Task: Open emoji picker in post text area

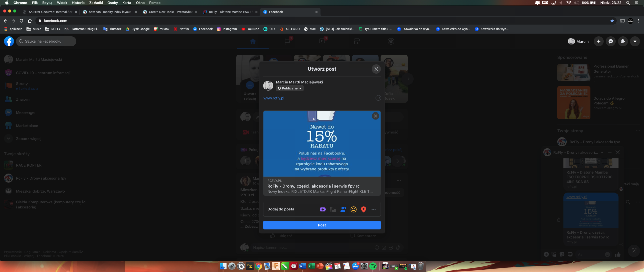Action: (378, 98)
